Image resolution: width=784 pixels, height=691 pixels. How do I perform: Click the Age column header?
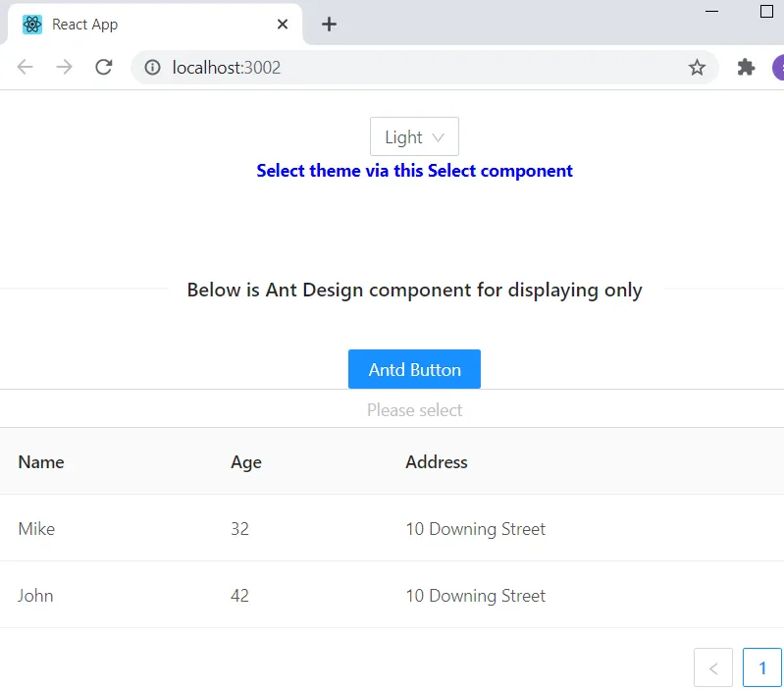[x=246, y=462]
